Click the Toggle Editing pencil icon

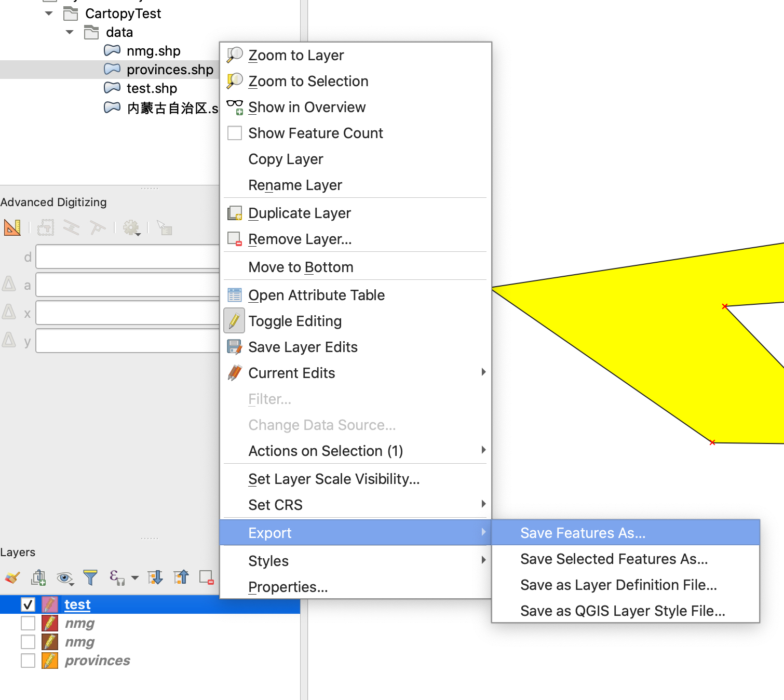click(x=234, y=321)
